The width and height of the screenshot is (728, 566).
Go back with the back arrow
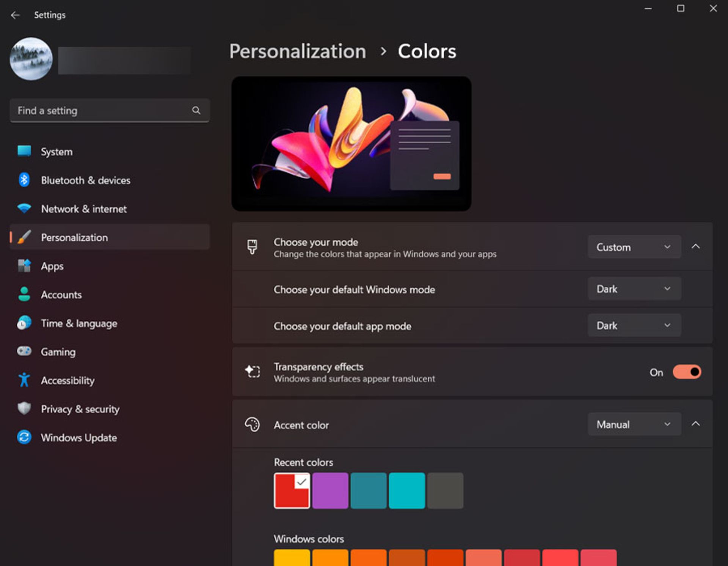tap(15, 15)
